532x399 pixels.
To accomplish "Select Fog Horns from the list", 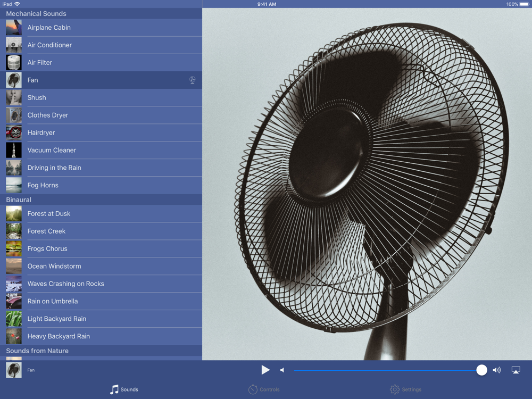I will tap(43, 185).
